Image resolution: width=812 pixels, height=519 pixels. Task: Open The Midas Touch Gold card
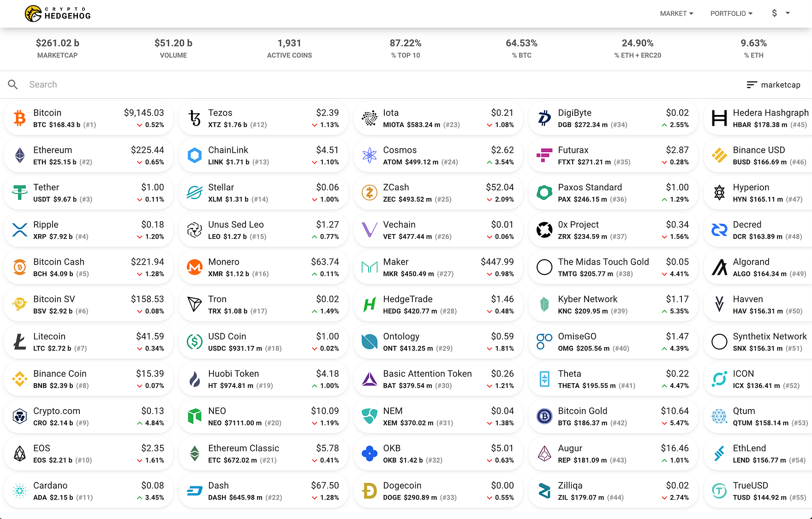(613, 267)
